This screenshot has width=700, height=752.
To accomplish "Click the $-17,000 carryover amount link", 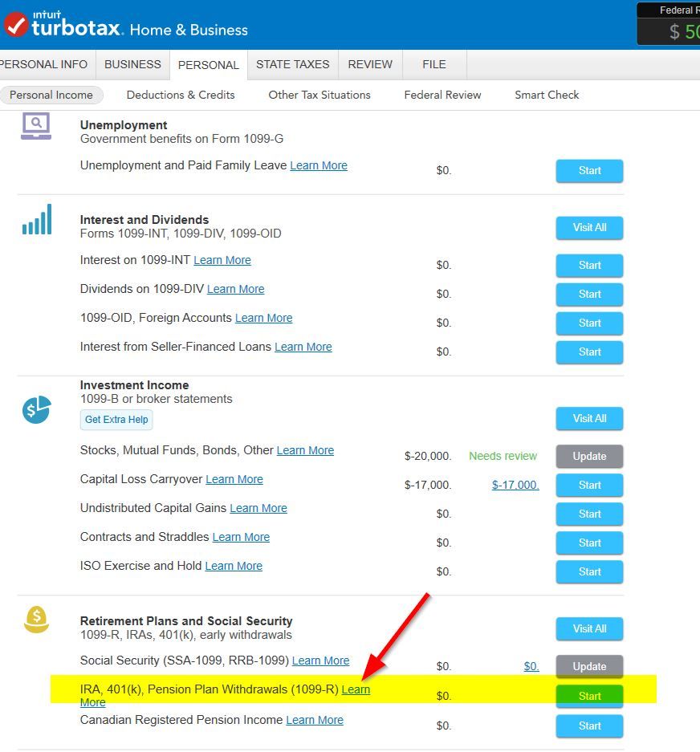I will pos(515,485).
